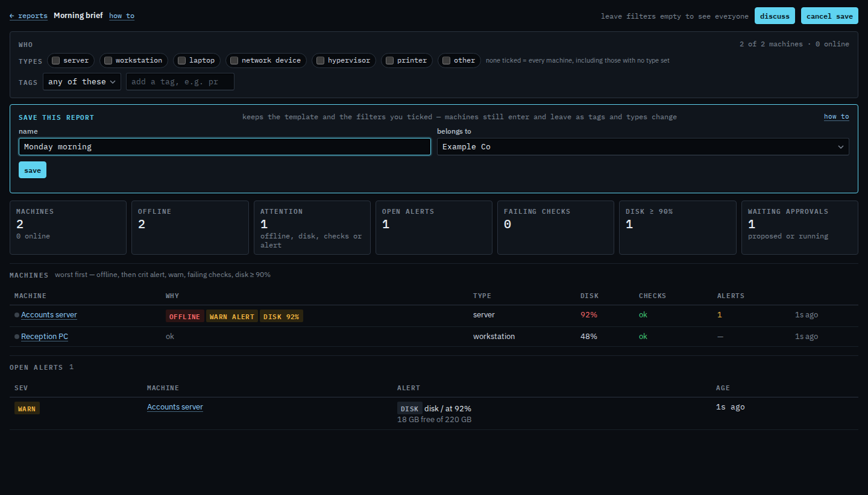Toggle the hypervisor type checkbox
The width and height of the screenshot is (868, 495).
[x=321, y=60]
